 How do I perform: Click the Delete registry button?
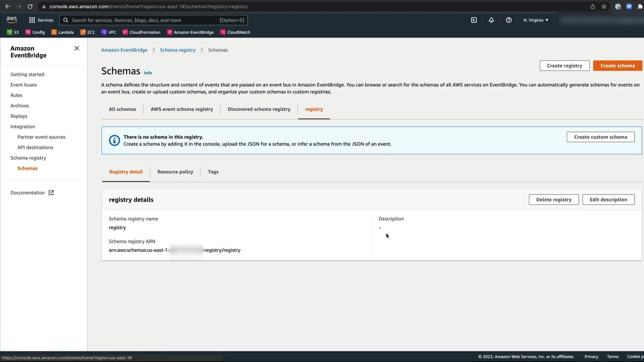[x=554, y=199]
